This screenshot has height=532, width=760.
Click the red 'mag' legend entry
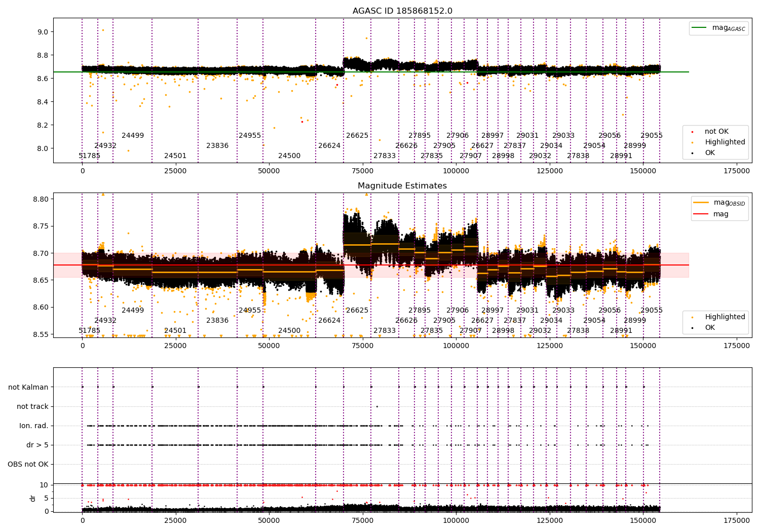coord(711,214)
